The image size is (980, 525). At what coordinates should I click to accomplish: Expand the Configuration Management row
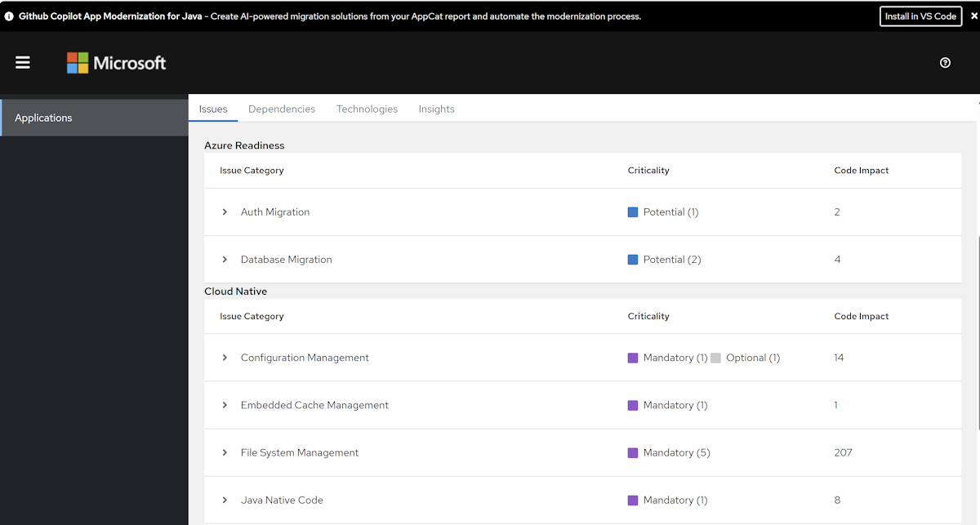coord(225,358)
